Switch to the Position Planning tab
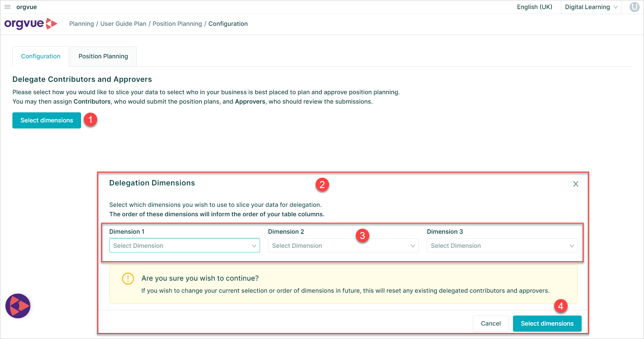The image size is (644, 339). (x=103, y=56)
